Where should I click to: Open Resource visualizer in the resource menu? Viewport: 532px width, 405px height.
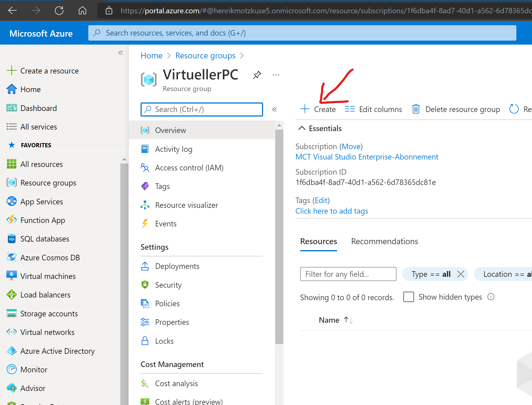pyautogui.click(x=186, y=205)
